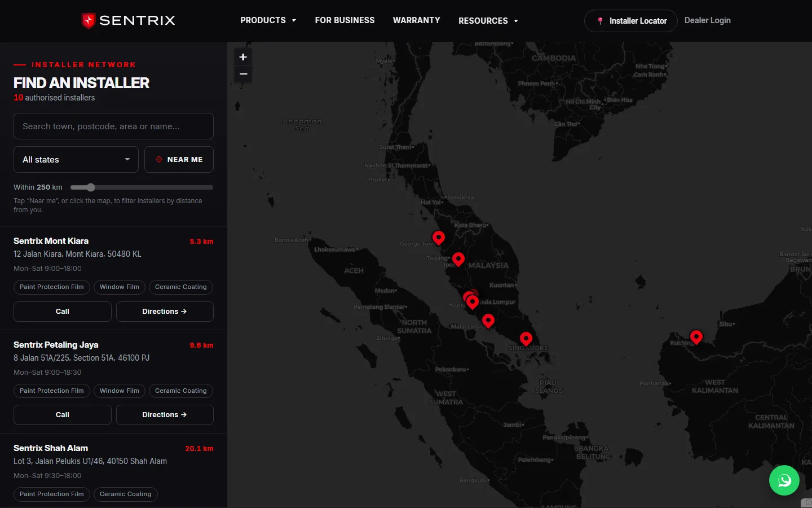The width and height of the screenshot is (812, 508).
Task: Click the Kuala Lumpur map pin
Action: click(x=472, y=301)
